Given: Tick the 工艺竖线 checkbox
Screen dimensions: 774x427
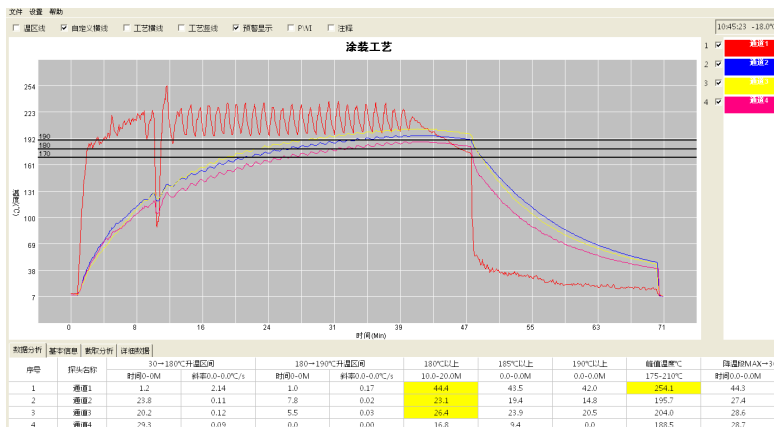Looking at the screenshot, I should click(183, 28).
